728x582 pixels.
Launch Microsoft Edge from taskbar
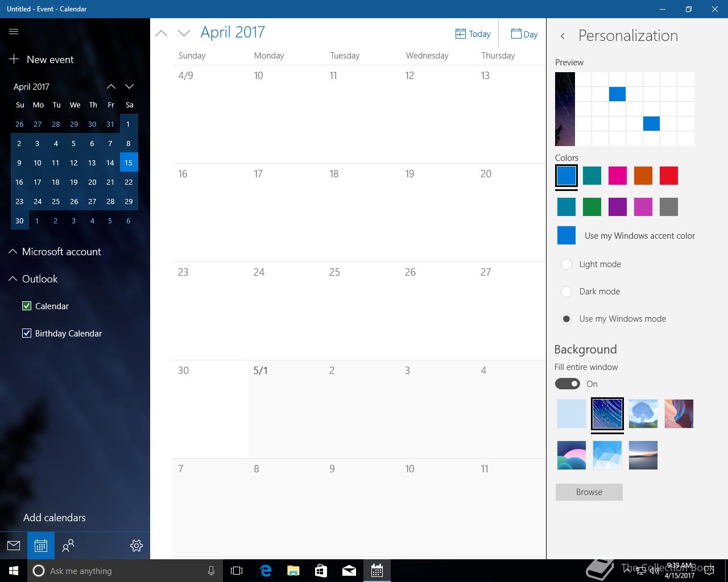pyautogui.click(x=266, y=571)
